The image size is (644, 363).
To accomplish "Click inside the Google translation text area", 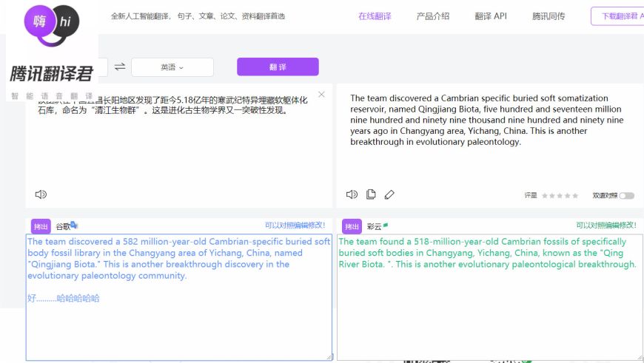I will tap(178, 297).
